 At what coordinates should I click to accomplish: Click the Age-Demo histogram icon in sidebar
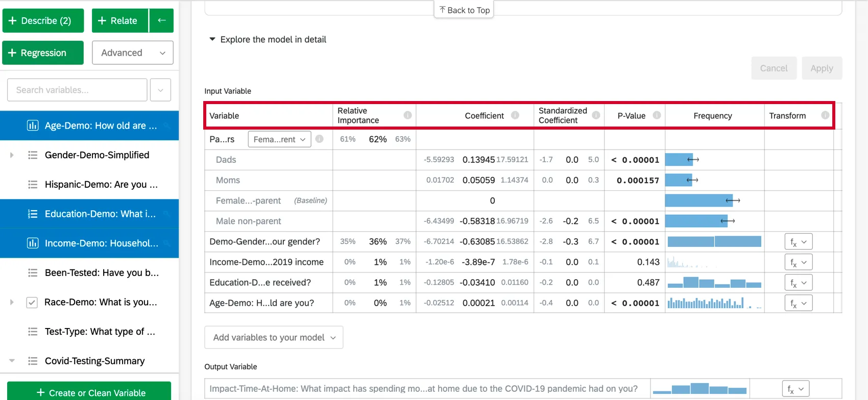point(32,126)
